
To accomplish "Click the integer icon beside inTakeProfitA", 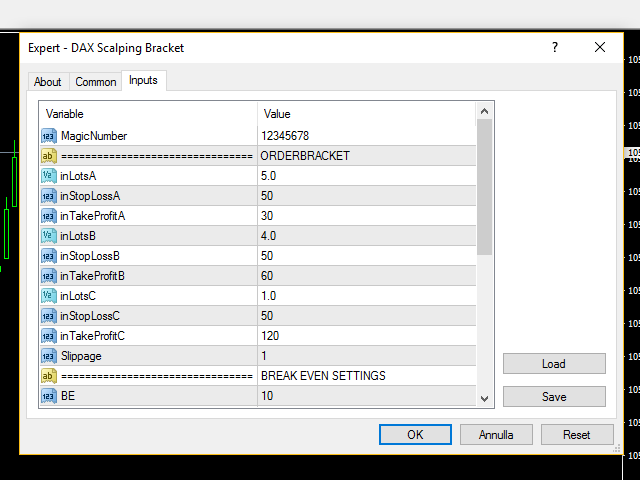I will (49, 216).
